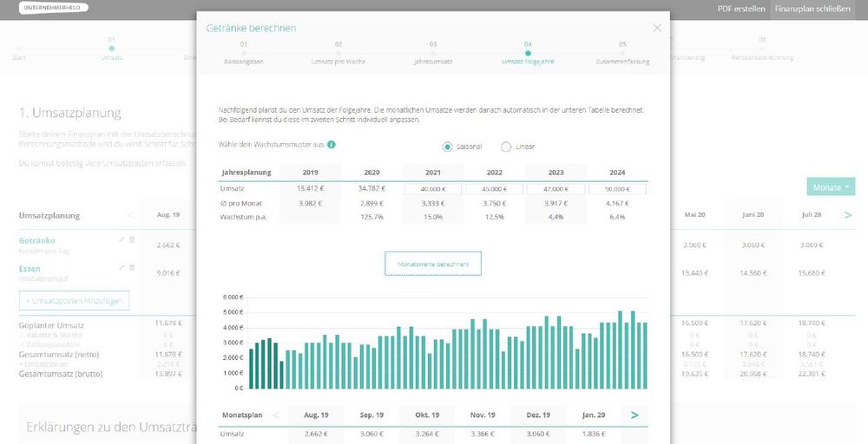Select the Saisonal growth pattern
This screenshot has height=444, width=868.
coord(448,147)
